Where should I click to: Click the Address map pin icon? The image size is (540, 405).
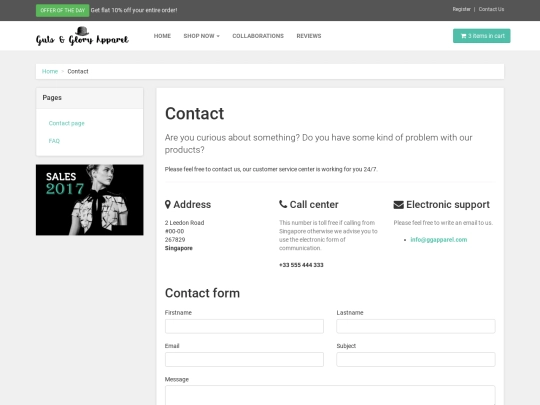(x=168, y=205)
